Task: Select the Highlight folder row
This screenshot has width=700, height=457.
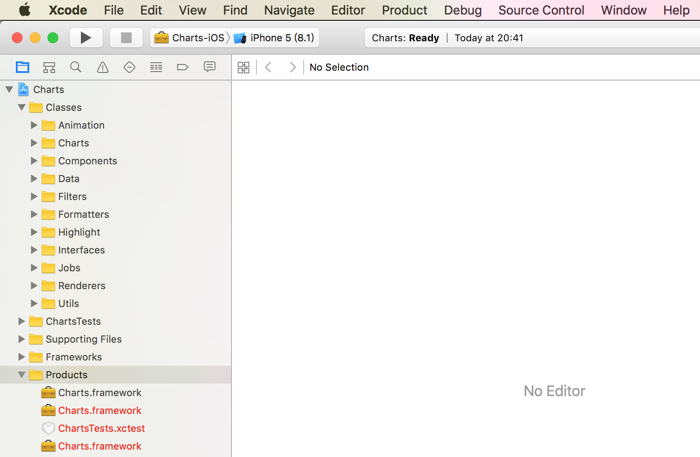Action: [116, 232]
